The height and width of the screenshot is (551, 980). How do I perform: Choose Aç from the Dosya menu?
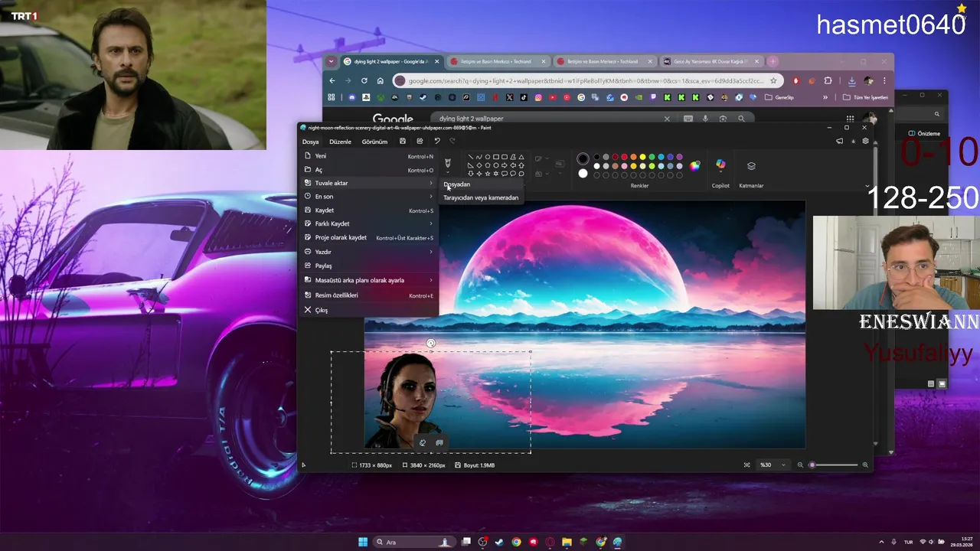pos(368,170)
